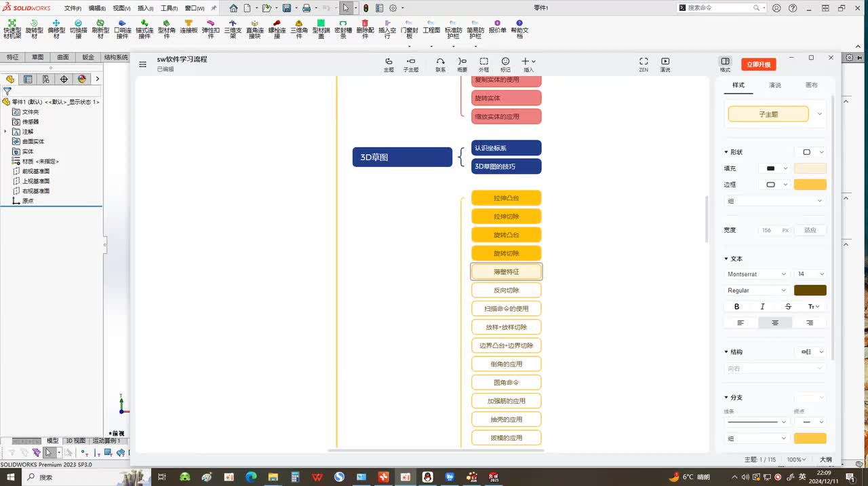Open the 100% zoom level dropdown
Screen dimensions: 868x486
point(795,460)
